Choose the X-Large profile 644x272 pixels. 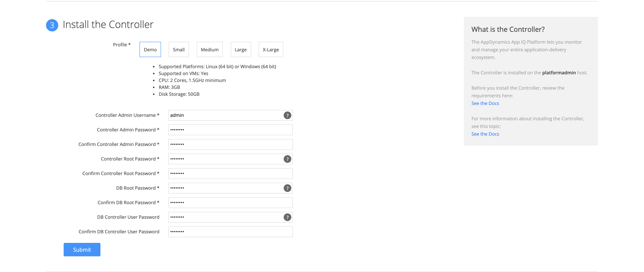point(271,49)
